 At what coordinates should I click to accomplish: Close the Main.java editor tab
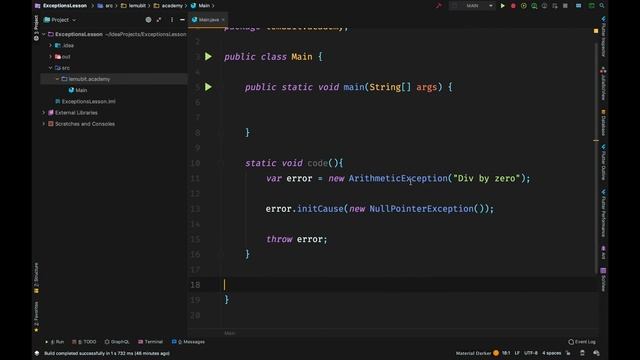(x=223, y=20)
